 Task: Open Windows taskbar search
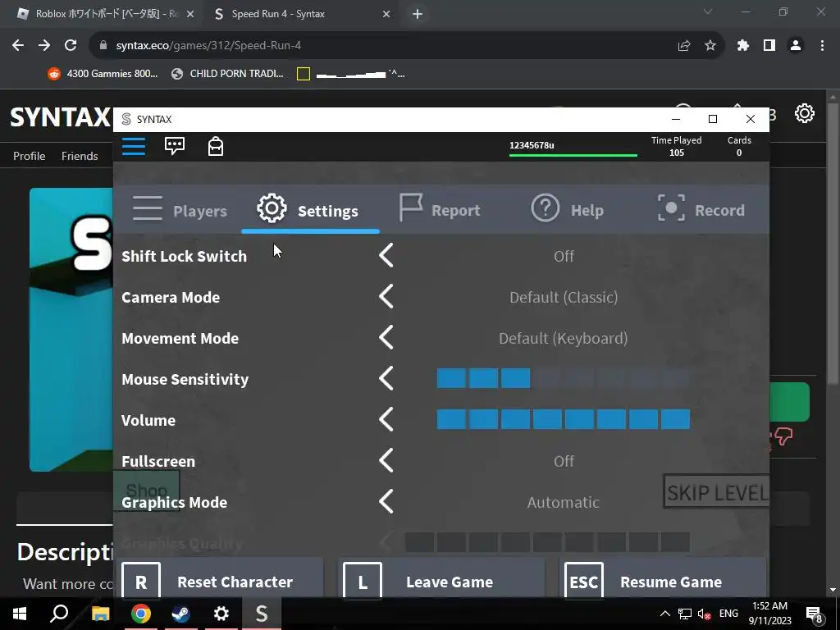(59, 614)
